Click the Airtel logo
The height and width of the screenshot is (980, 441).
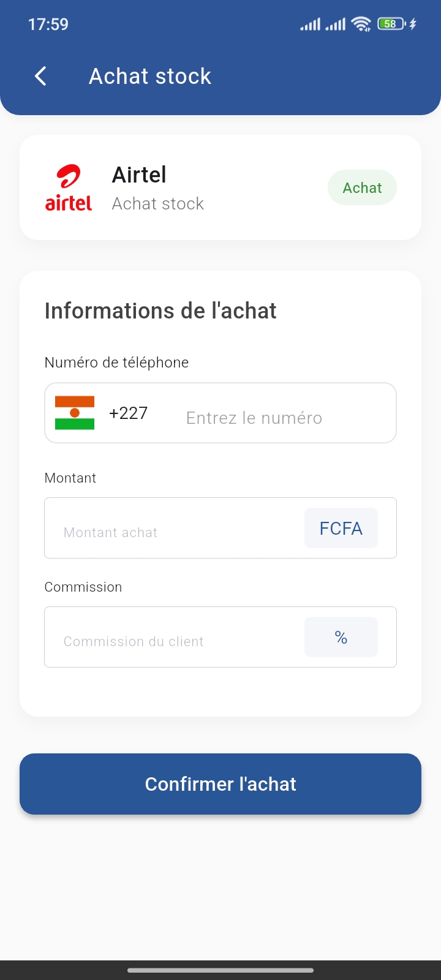point(69,187)
